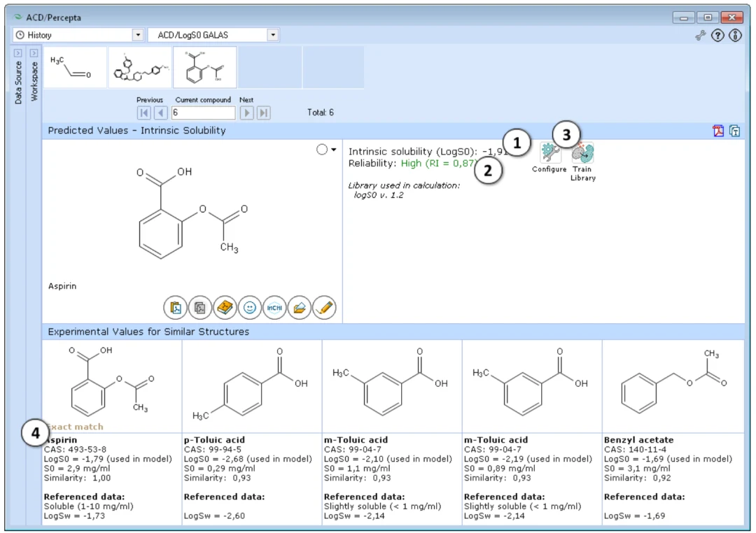Open the ACD/LogS0 GALAS module dropdown
The image size is (756, 533).
point(273,35)
